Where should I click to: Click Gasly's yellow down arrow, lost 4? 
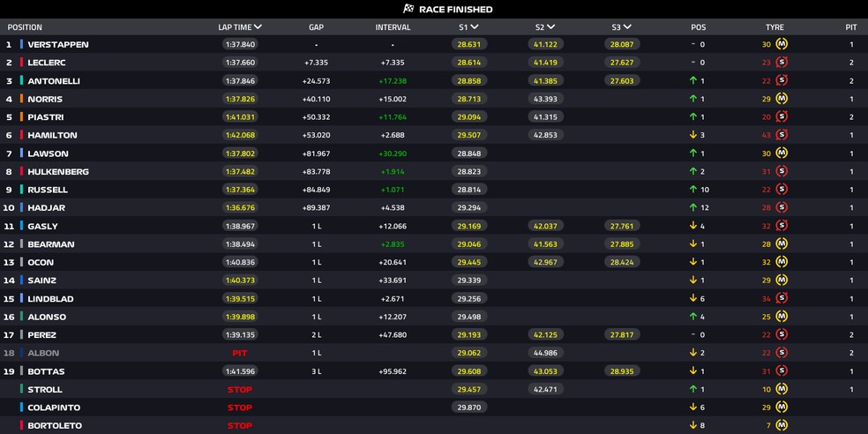(x=692, y=226)
